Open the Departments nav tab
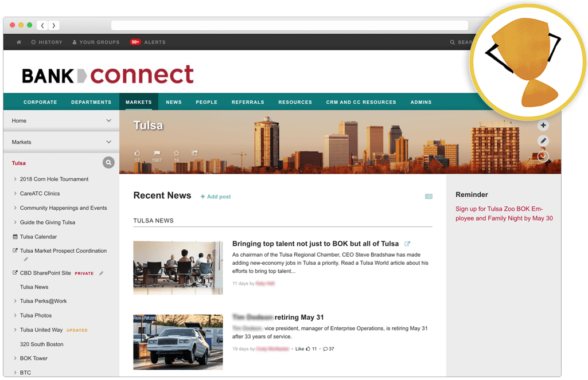The height and width of the screenshot is (380, 588). point(91,102)
